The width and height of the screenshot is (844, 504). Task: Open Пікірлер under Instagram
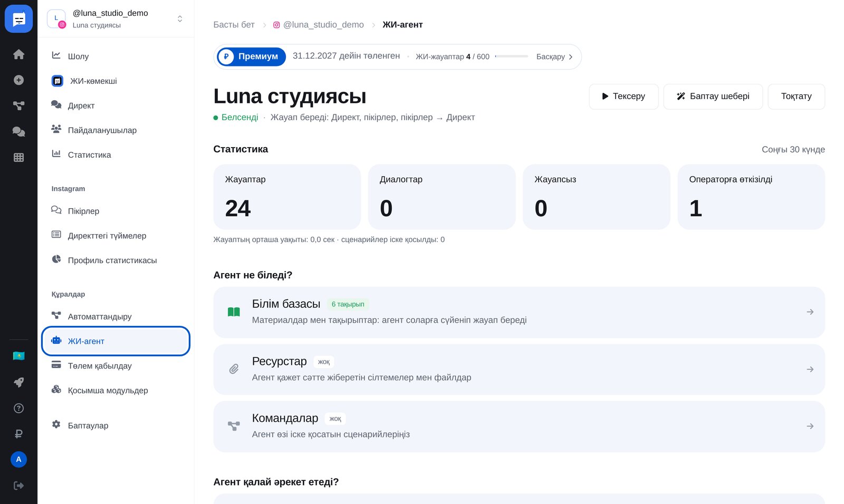click(116, 211)
